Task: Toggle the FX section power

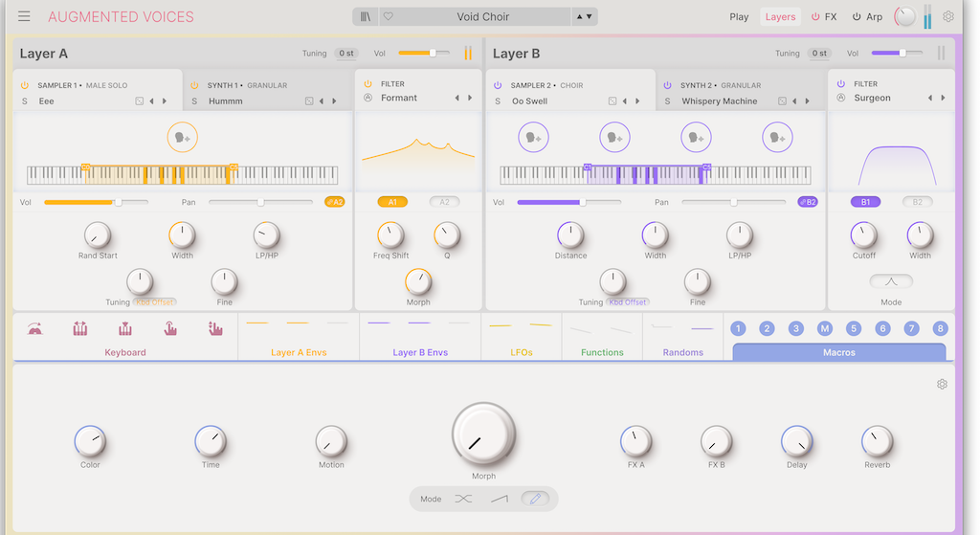Action: pos(815,17)
